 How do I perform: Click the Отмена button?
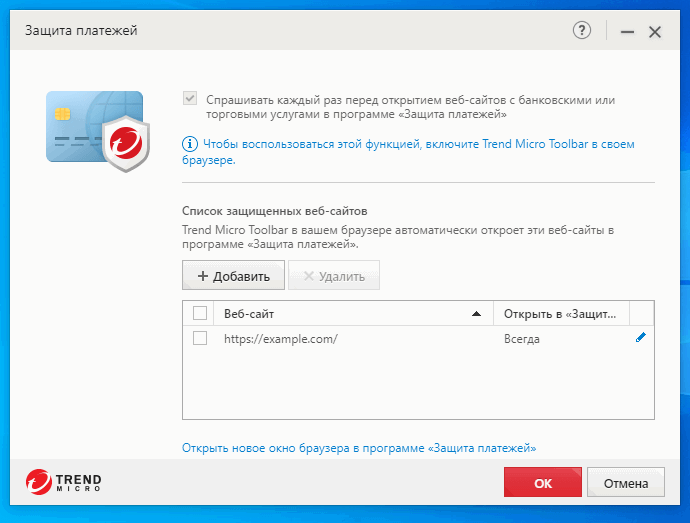626,482
